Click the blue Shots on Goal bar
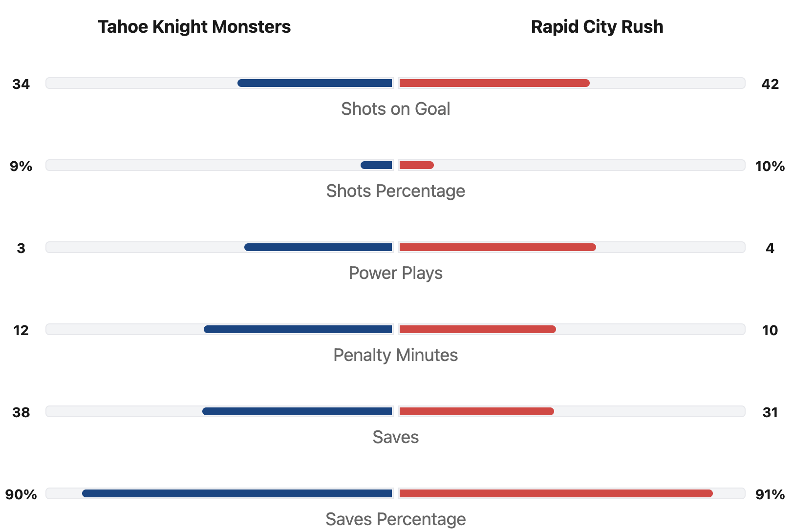 coord(315,83)
